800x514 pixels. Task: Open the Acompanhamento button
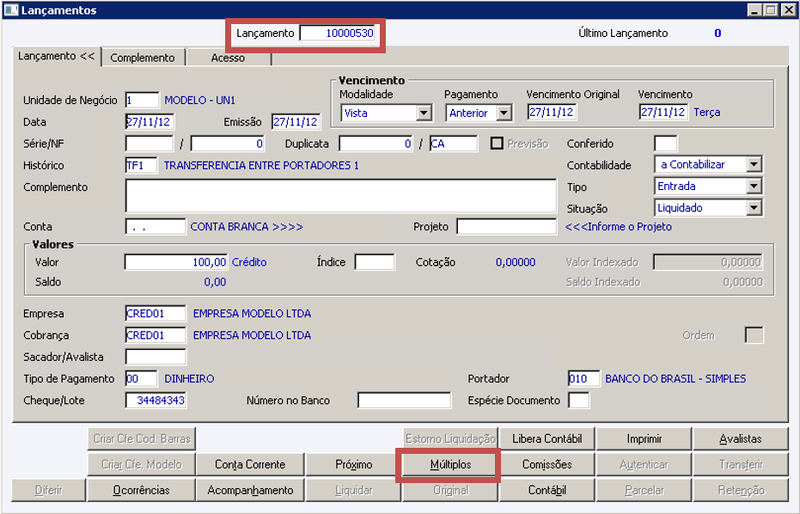[250, 490]
